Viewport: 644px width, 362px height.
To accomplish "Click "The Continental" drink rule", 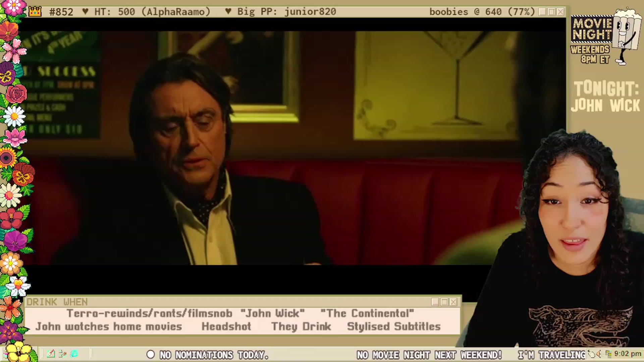I will pyautogui.click(x=367, y=313).
